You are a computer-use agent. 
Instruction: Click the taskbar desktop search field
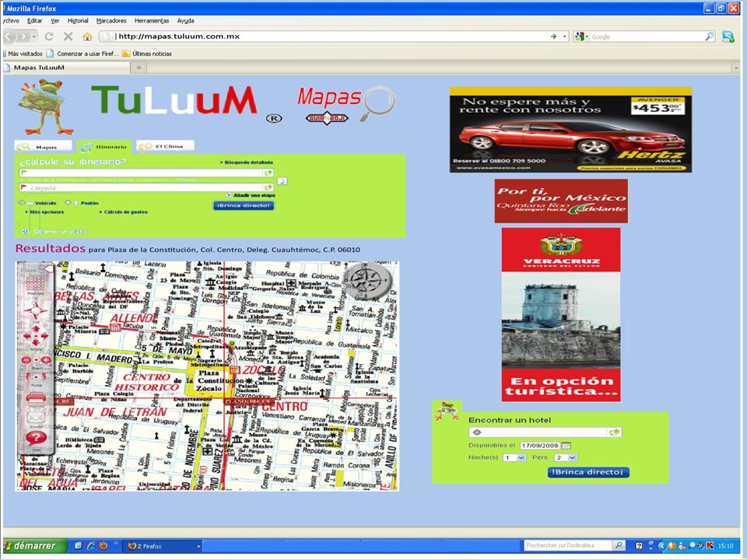(567, 546)
